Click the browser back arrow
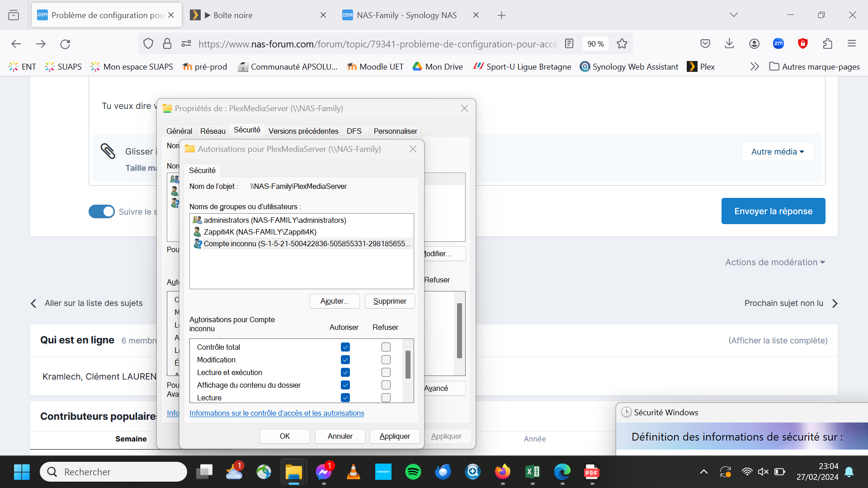 16,44
